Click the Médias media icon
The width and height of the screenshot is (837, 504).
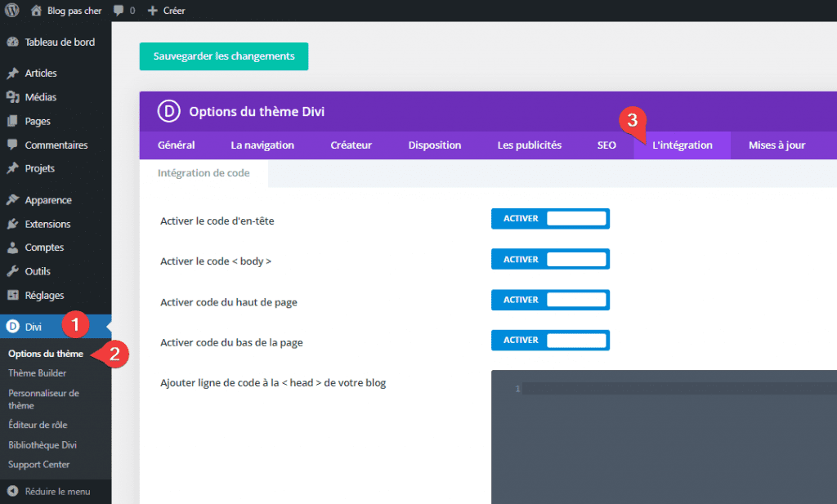(x=13, y=97)
